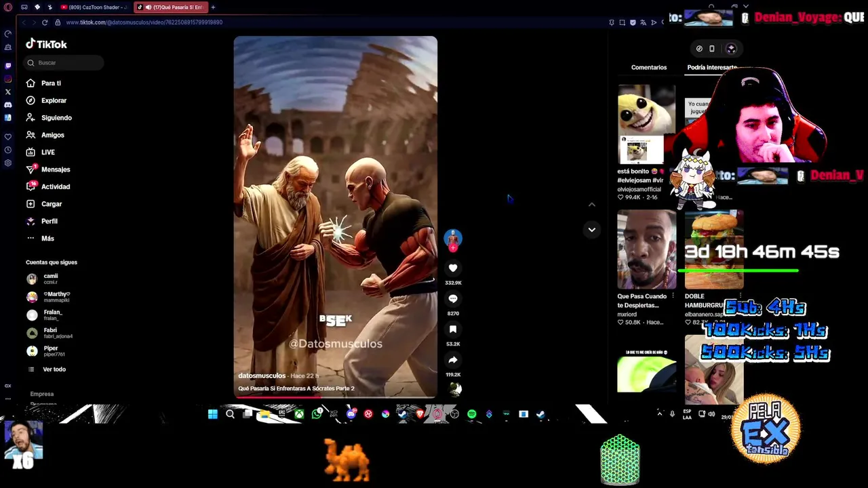The width and height of the screenshot is (868, 488).
Task: Reload the TikTok page
Action: click(45, 22)
